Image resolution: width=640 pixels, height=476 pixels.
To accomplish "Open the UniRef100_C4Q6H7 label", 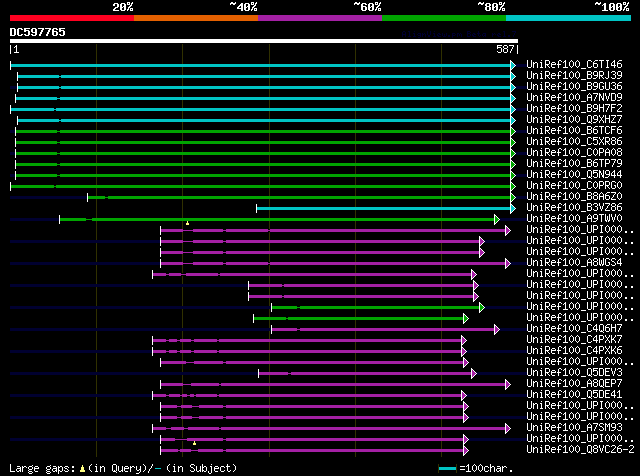I will coord(574,329).
